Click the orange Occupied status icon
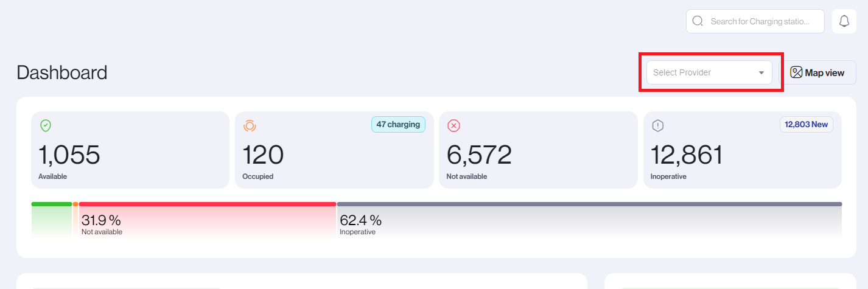This screenshot has width=868, height=289. click(250, 126)
